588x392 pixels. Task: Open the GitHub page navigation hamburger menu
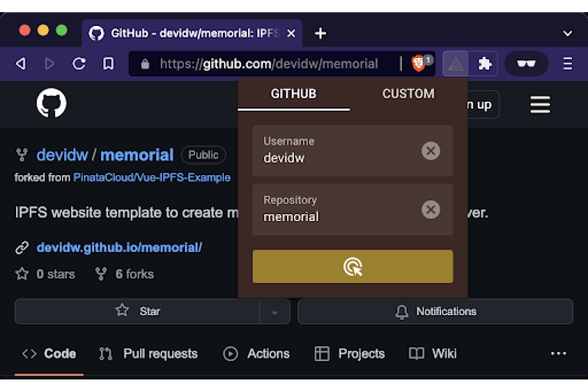(x=540, y=105)
